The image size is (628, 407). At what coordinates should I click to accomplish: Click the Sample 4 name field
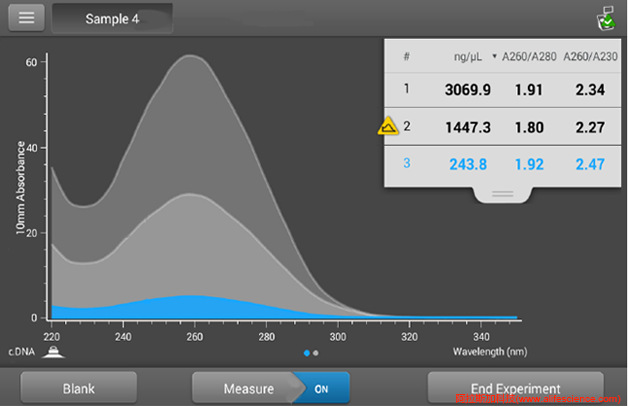coord(112,19)
